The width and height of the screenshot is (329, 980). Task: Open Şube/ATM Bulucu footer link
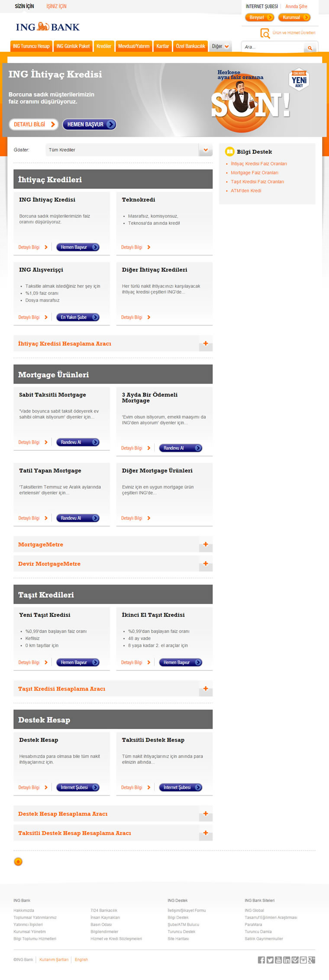pyautogui.click(x=184, y=925)
